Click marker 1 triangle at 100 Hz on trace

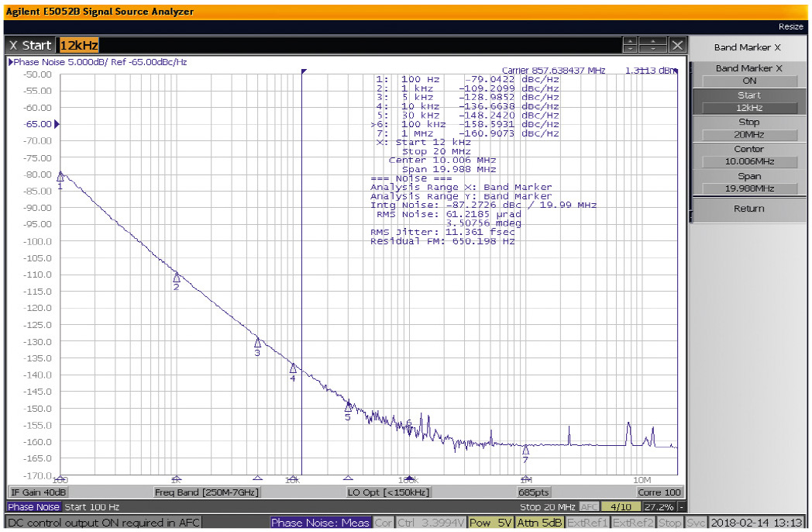(60, 177)
